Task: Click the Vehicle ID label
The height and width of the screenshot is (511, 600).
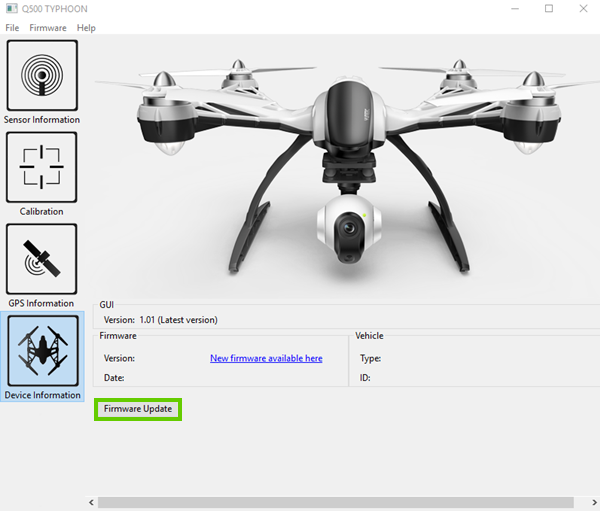Action: point(365,378)
